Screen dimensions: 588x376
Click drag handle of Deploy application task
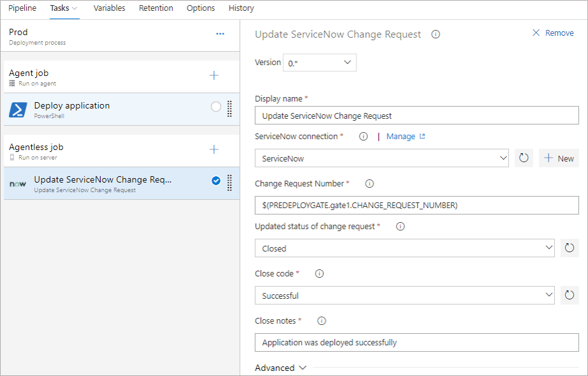pyautogui.click(x=230, y=108)
